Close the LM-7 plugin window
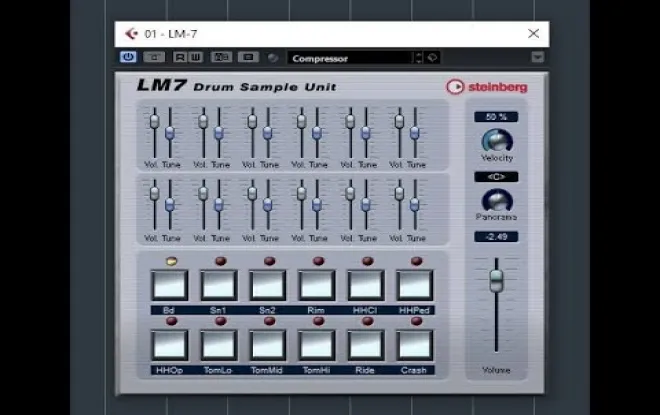The width and height of the screenshot is (660, 415). pos(533,33)
